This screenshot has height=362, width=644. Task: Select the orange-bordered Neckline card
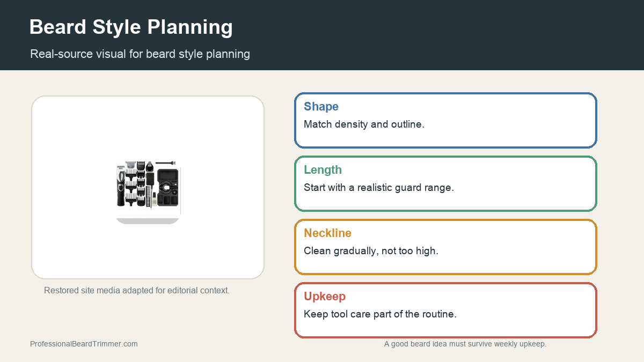pos(445,247)
